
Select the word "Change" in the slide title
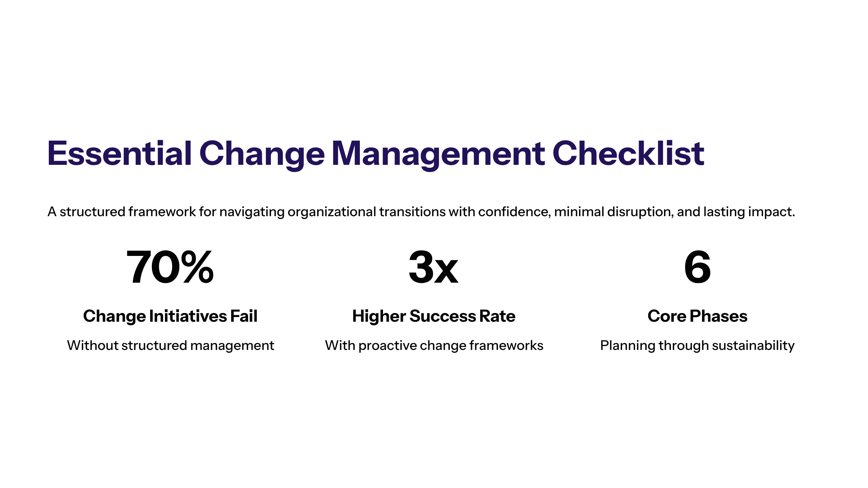coord(262,154)
